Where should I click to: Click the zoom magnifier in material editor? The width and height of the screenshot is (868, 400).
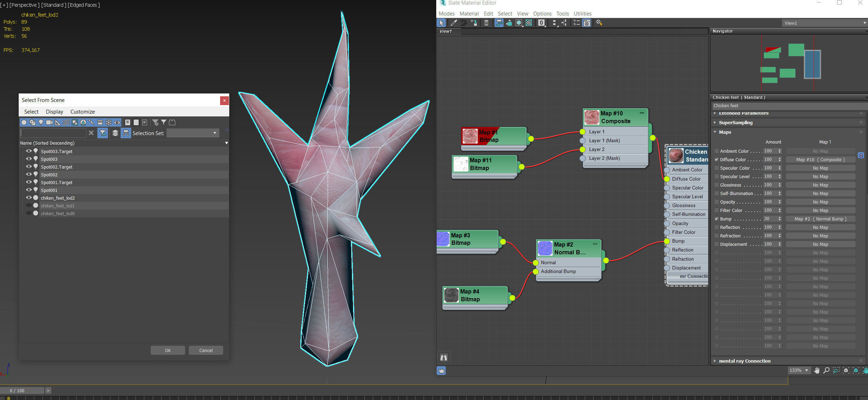point(826,370)
